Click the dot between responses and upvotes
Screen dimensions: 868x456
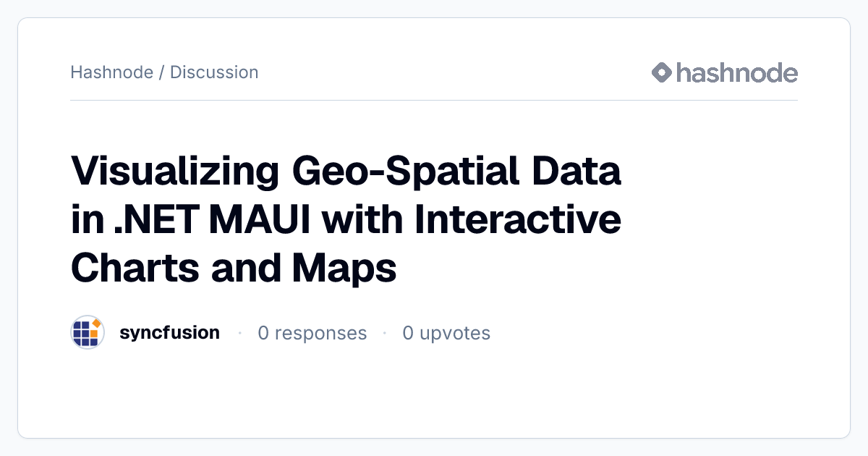coord(385,333)
